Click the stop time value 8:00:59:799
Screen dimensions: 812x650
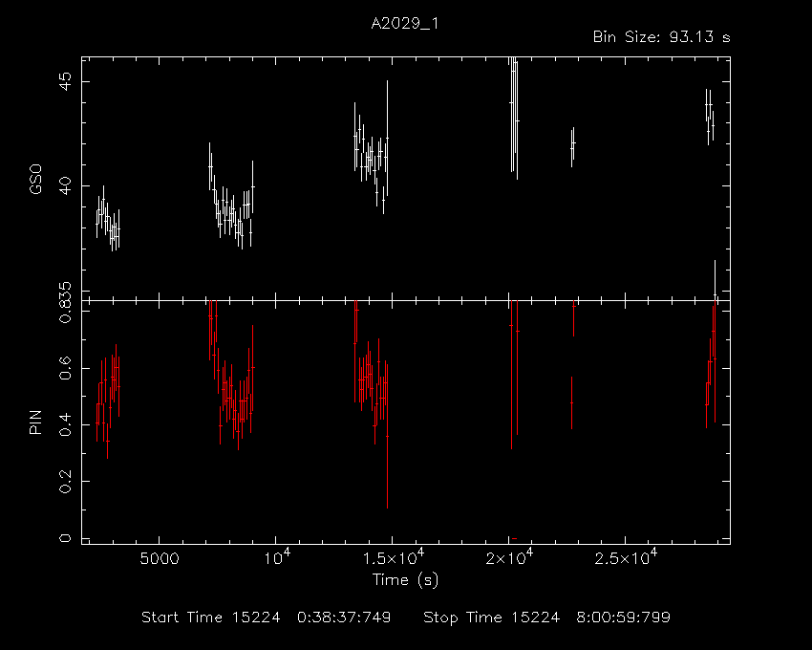(x=624, y=617)
